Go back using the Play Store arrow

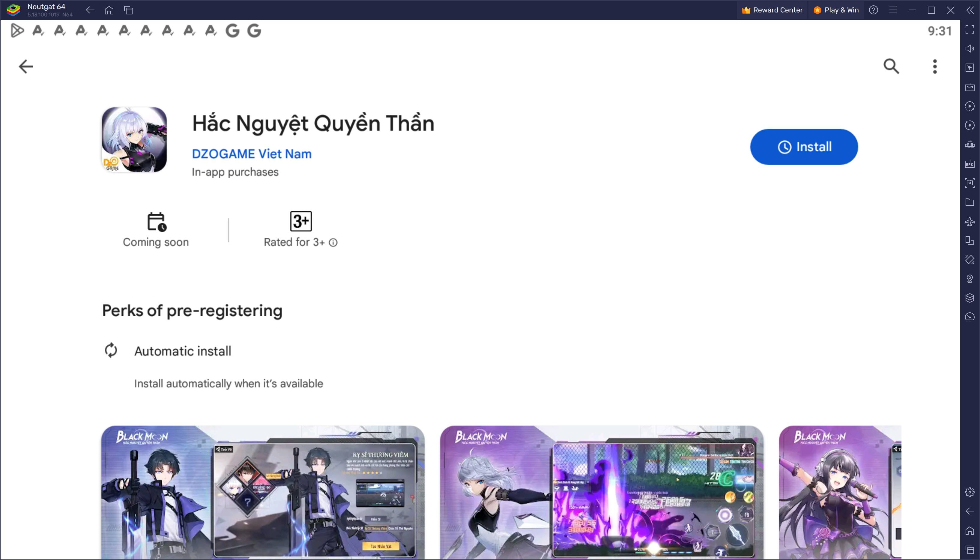[26, 67]
